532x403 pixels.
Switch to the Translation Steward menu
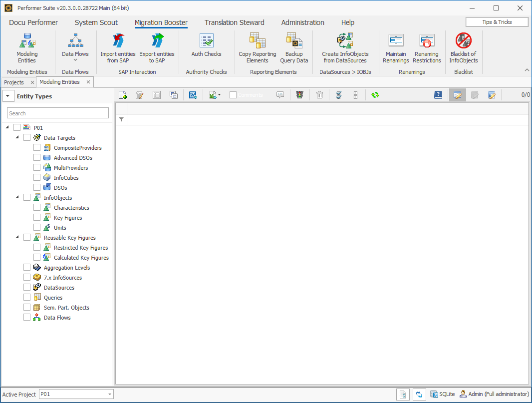pyautogui.click(x=234, y=22)
